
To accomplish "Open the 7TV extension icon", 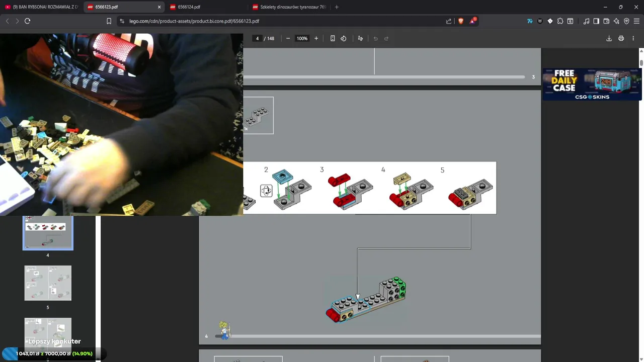I will pyautogui.click(x=530, y=21).
